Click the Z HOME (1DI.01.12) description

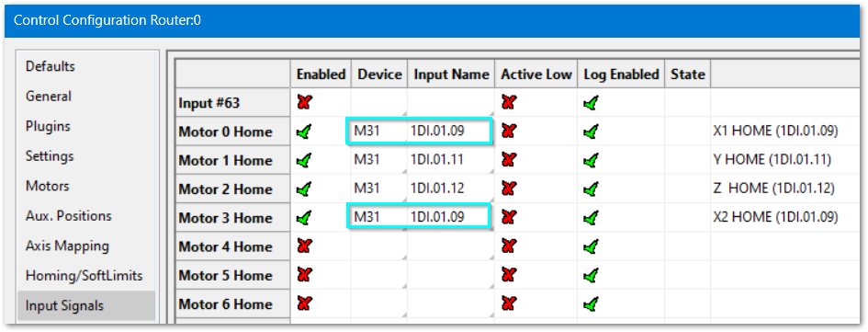coord(773,189)
